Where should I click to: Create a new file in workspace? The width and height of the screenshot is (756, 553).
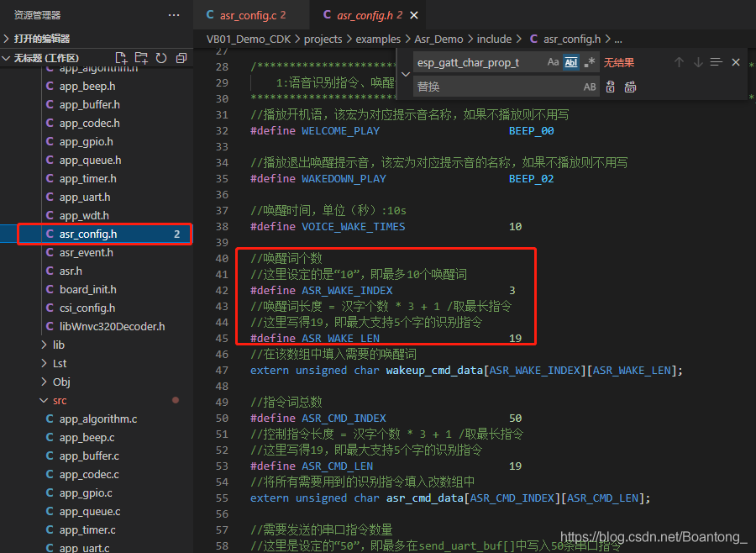(121, 58)
